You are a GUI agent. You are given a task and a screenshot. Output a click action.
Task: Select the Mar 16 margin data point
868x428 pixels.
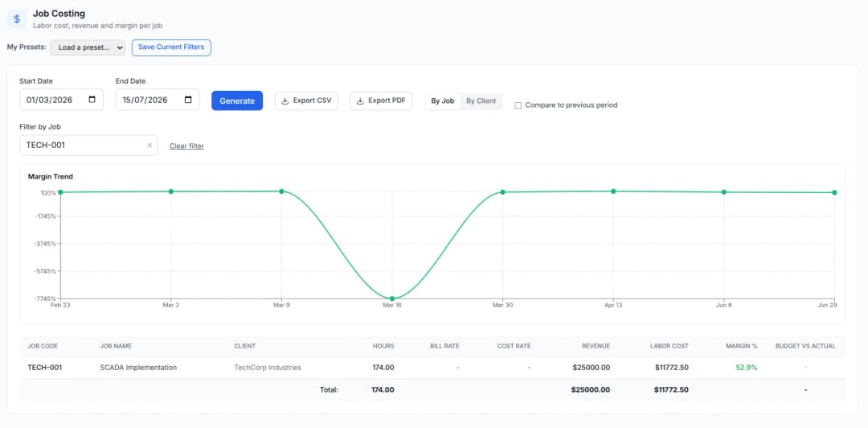pyautogui.click(x=392, y=298)
